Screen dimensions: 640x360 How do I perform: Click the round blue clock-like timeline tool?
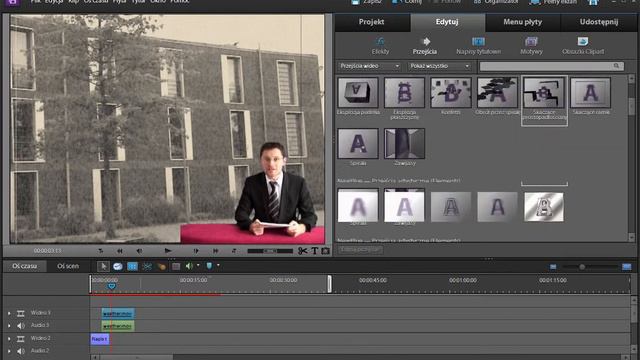(118, 267)
